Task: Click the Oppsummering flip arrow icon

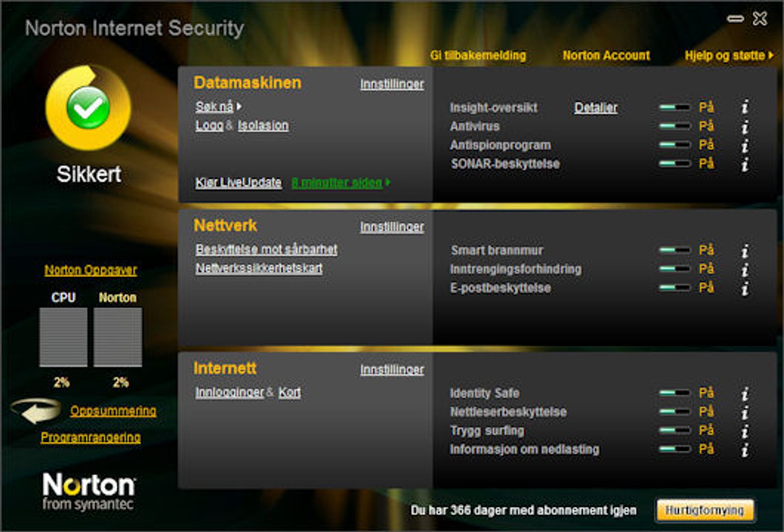Action: coord(36,411)
